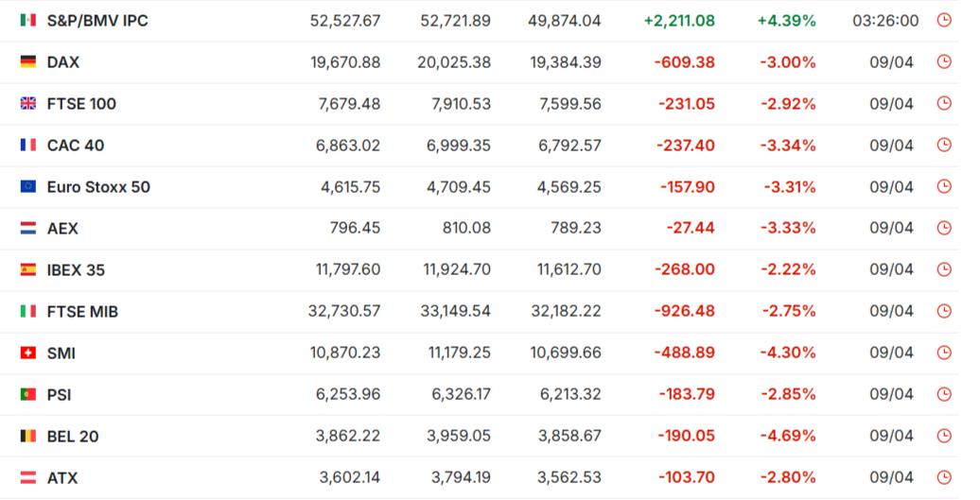Click the clock icon in FTSE 100 row
Viewport: 980px width, 500px height.
(x=944, y=103)
